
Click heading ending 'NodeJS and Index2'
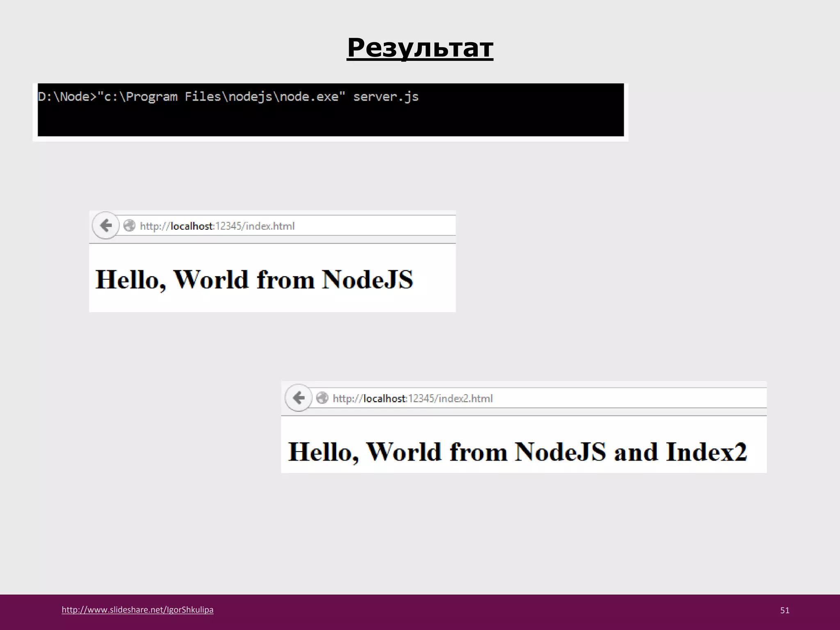point(518,452)
